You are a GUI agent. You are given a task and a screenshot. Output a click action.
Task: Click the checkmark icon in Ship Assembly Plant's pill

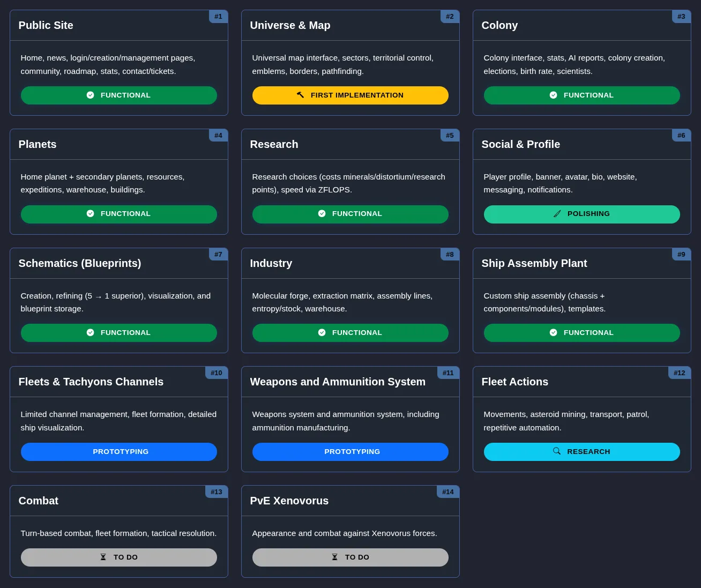click(553, 332)
